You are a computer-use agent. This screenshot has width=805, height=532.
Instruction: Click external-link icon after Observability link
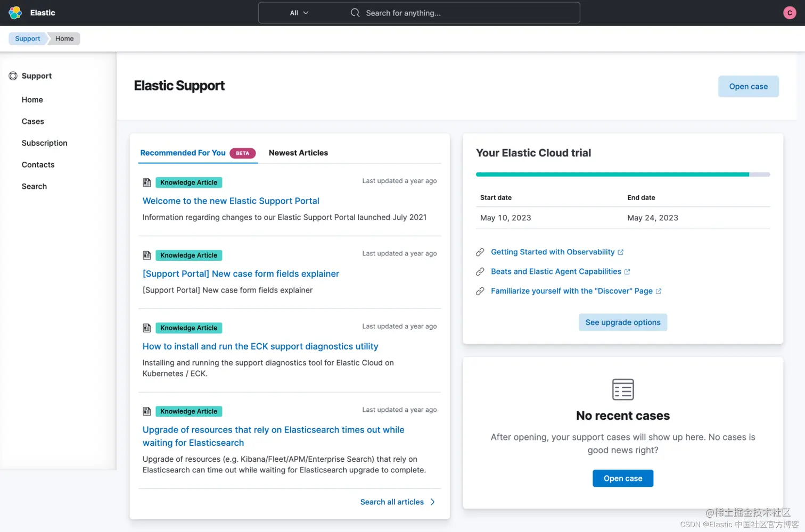point(620,252)
